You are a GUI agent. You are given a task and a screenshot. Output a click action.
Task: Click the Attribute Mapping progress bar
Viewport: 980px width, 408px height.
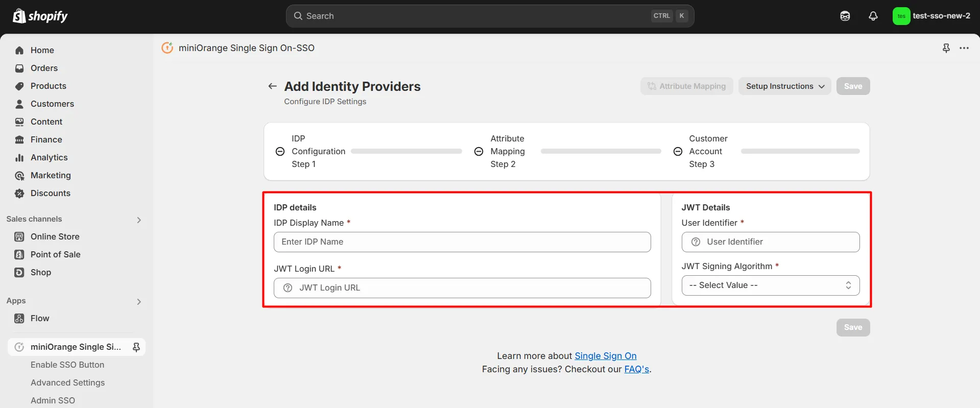601,151
